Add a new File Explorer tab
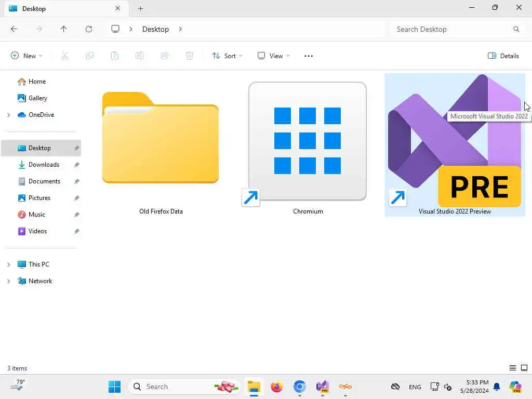 [x=140, y=9]
